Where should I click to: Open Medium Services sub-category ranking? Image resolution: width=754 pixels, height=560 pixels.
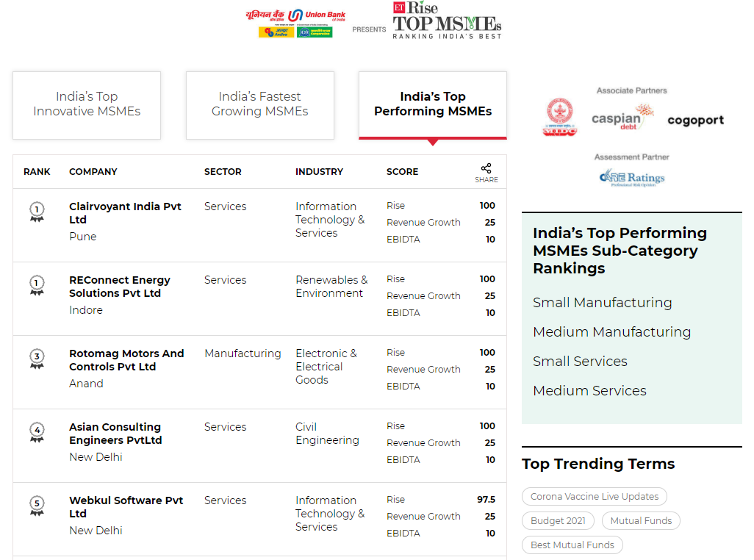[589, 390]
